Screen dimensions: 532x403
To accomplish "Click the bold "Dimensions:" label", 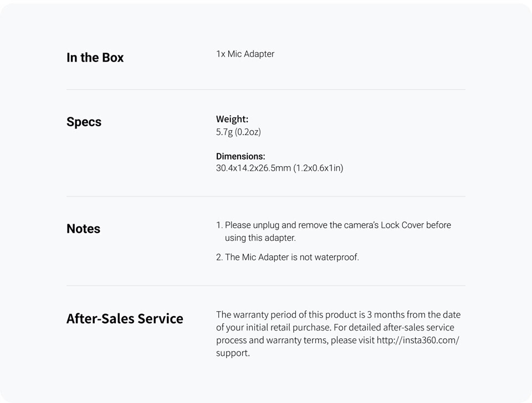I will coord(241,156).
